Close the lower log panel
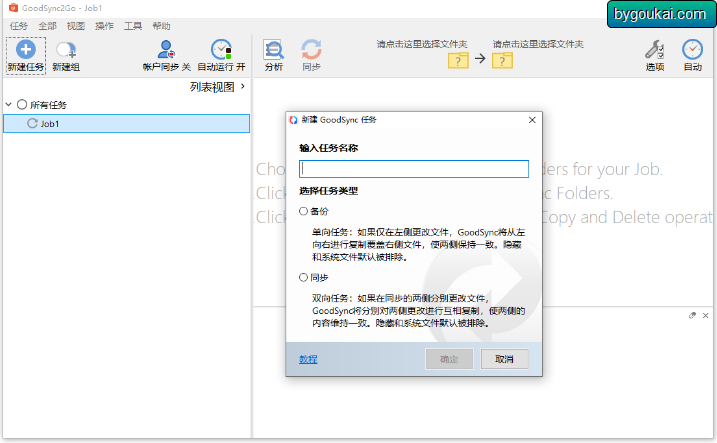The height and width of the screenshot is (443, 717). point(706,315)
